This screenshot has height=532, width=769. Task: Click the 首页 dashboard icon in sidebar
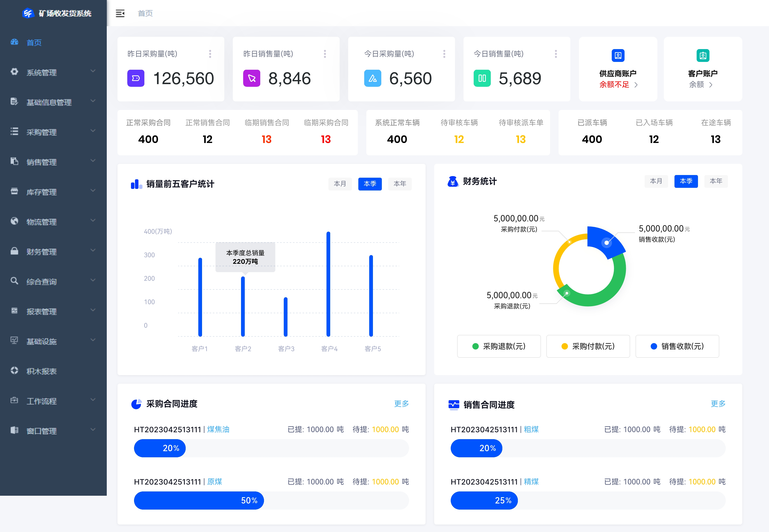14,42
